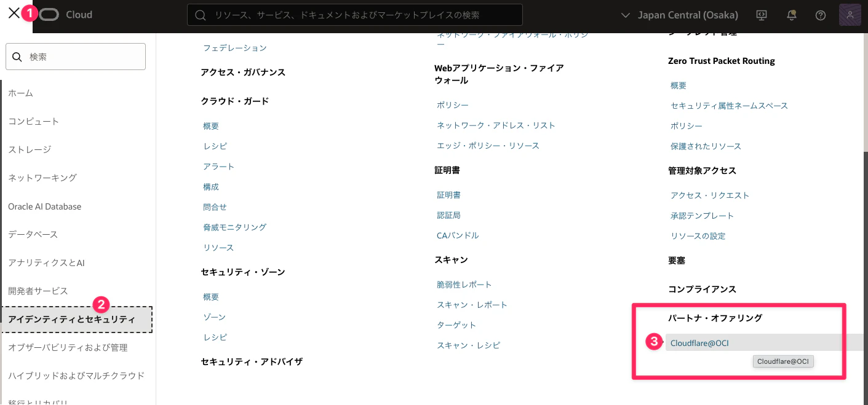Open セキュリティ・ゾーン 概要 link

pos(211,297)
